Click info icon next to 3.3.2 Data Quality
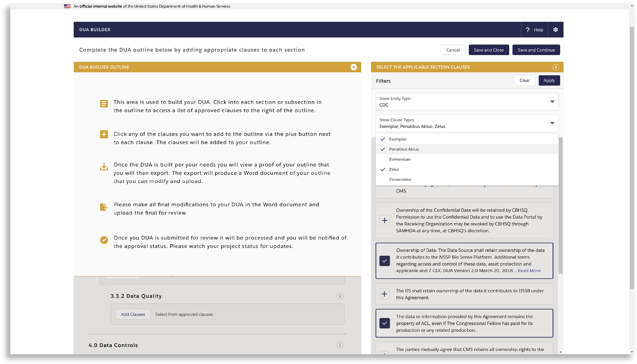 coord(340,296)
